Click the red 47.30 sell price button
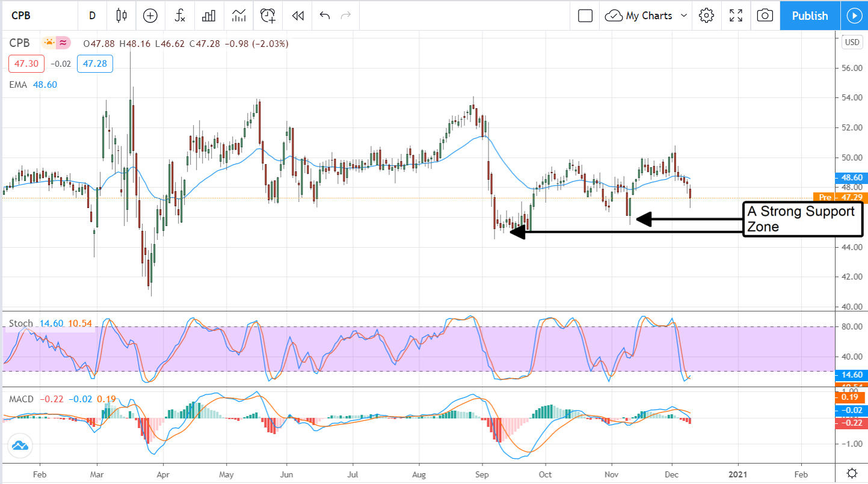The image size is (868, 484). coord(24,64)
